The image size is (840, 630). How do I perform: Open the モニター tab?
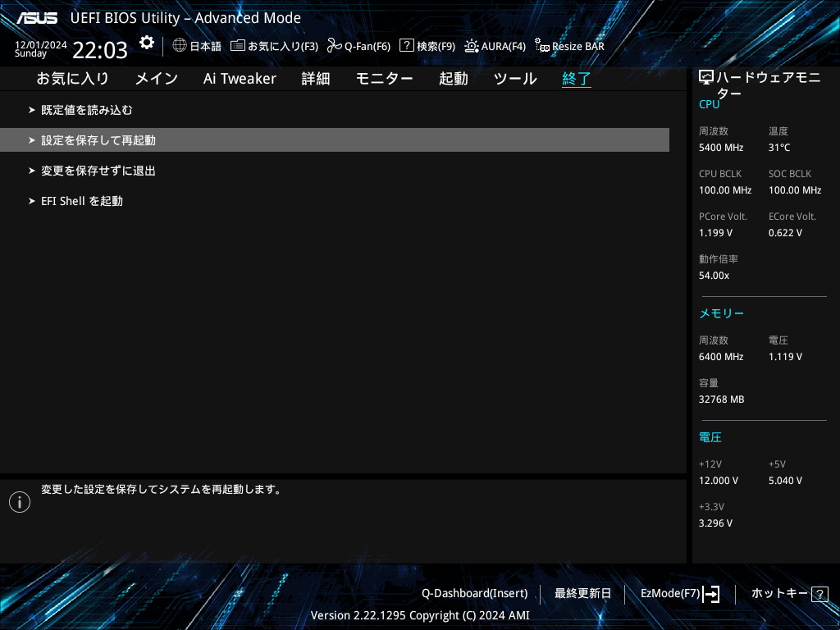[x=384, y=79]
